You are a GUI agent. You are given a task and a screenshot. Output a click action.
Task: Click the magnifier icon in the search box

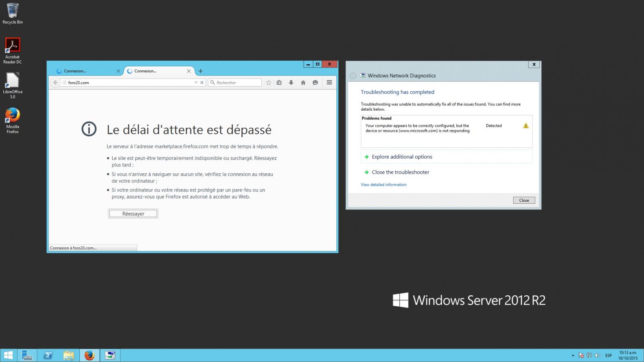pyautogui.click(x=212, y=83)
